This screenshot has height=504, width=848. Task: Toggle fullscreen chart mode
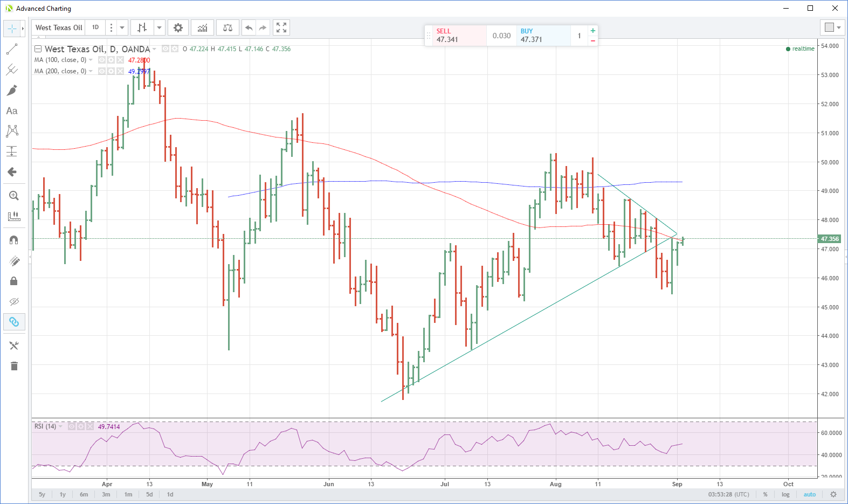[x=281, y=27]
